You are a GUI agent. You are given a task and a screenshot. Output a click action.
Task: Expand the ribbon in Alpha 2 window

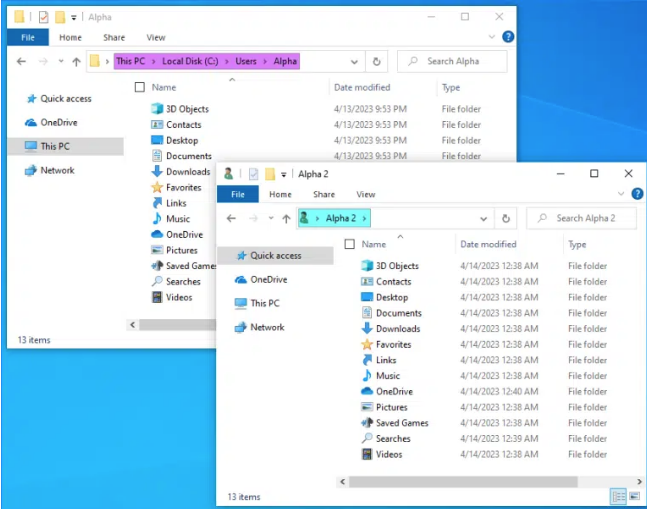coord(621,193)
